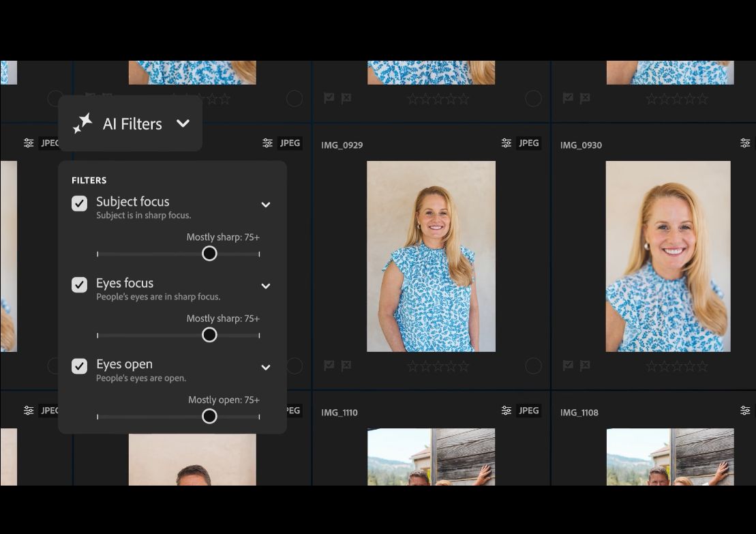Click the Subject focus filter title

[132, 201]
